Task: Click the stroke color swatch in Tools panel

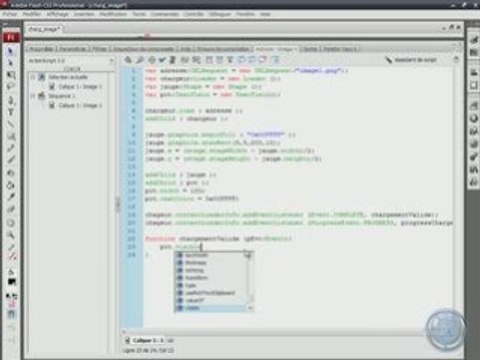Action: coord(12,257)
